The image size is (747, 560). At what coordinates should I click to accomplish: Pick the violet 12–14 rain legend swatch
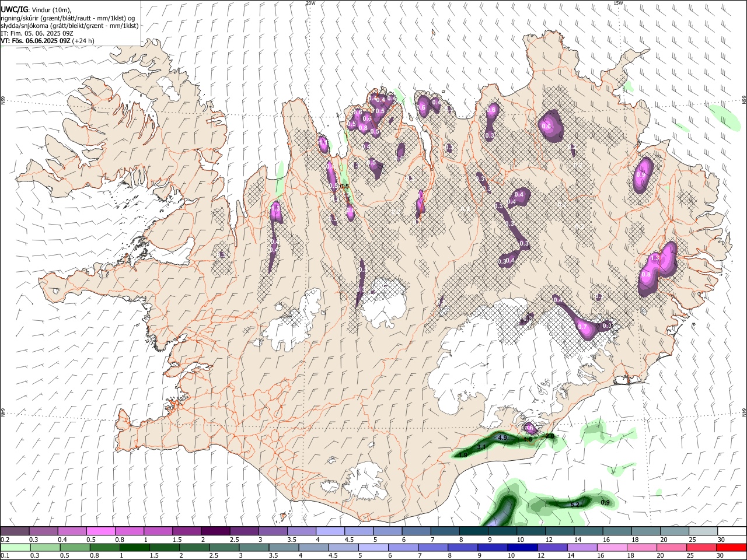[552, 548]
